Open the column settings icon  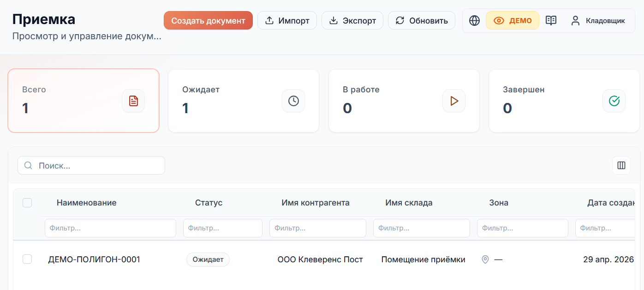pos(621,165)
